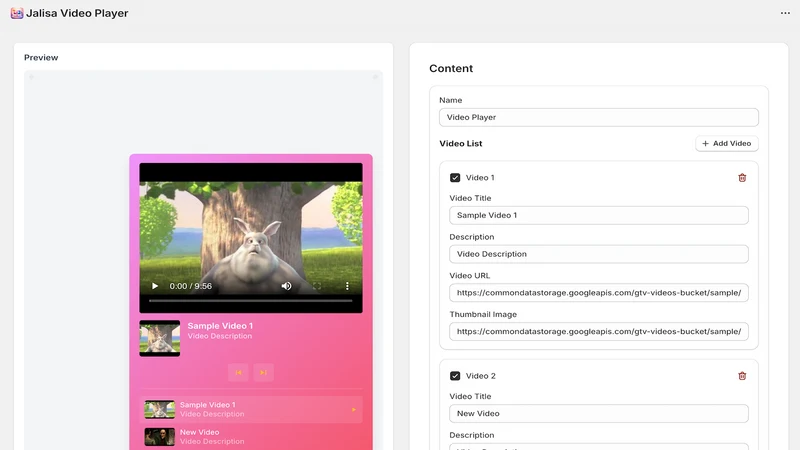
Task: Click play arrow on Sample Video 1 row
Action: (354, 410)
